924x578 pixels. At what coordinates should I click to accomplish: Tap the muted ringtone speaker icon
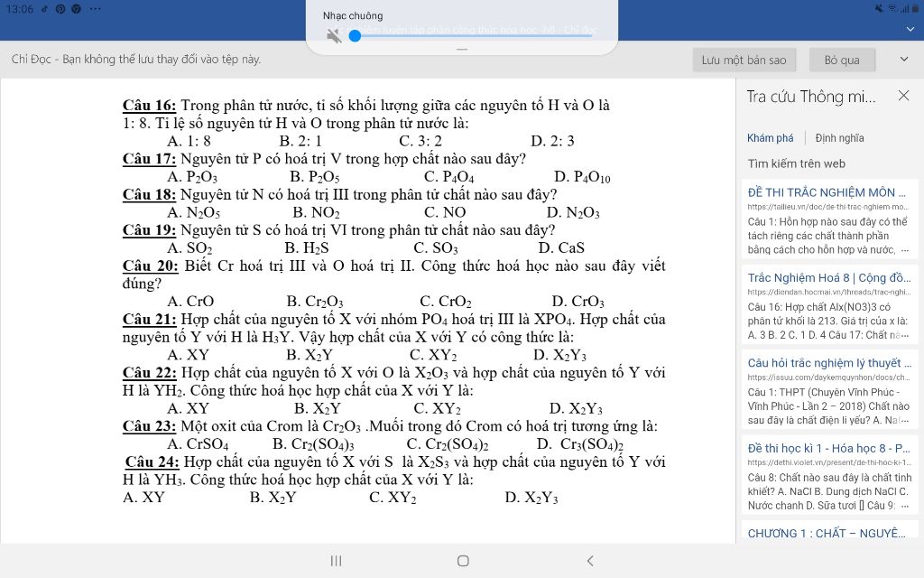coord(334,36)
